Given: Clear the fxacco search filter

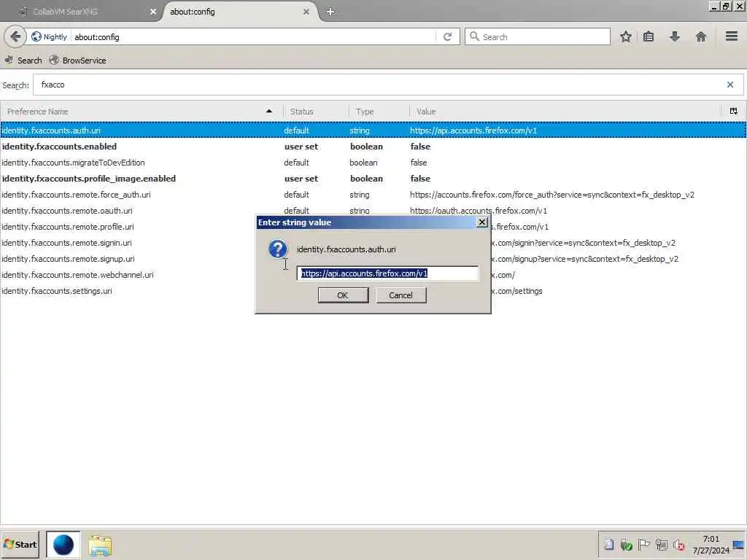Looking at the screenshot, I should click(729, 85).
